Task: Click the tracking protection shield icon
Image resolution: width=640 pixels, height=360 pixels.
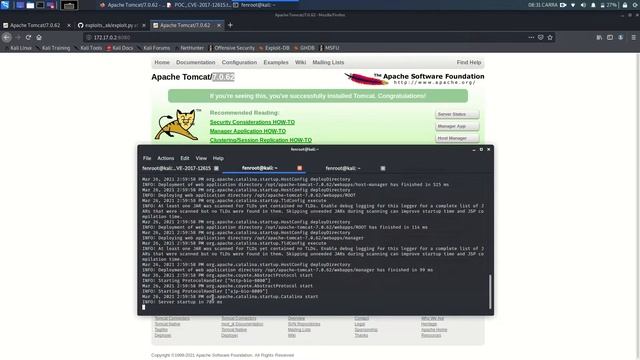Action: pos(540,37)
